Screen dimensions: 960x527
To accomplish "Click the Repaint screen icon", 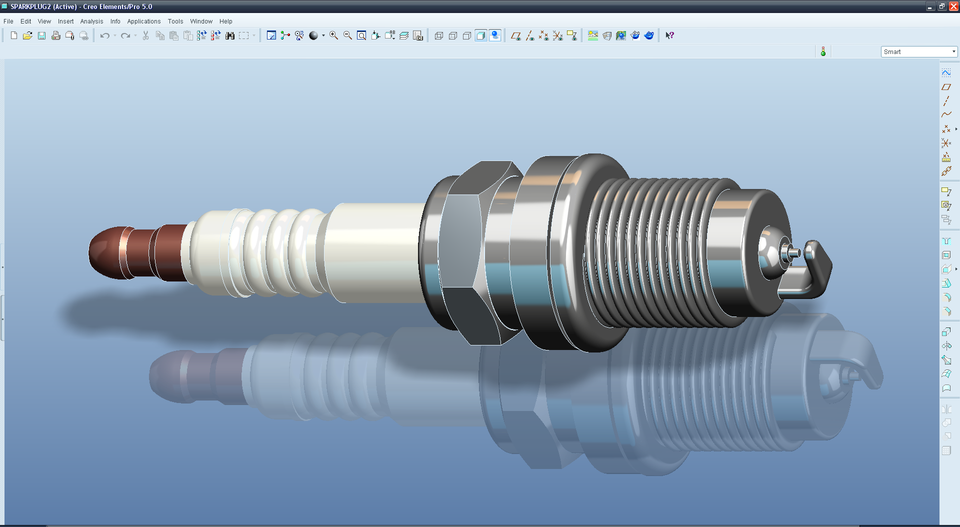I will [x=271, y=36].
